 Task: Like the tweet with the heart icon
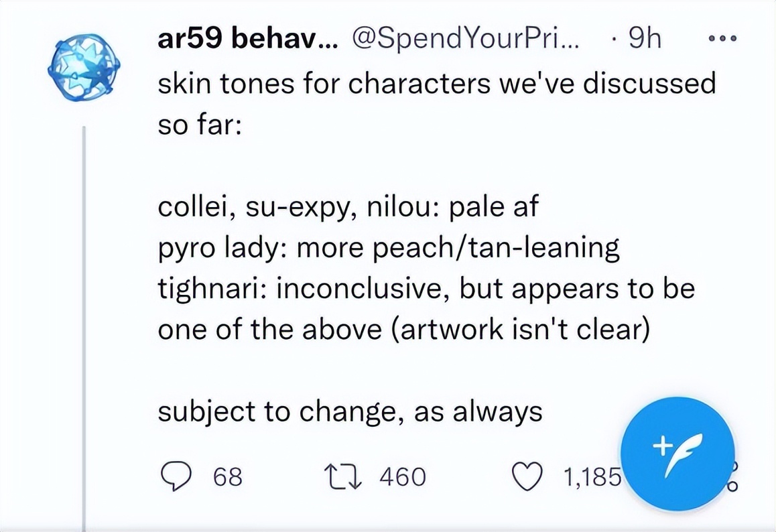527,476
